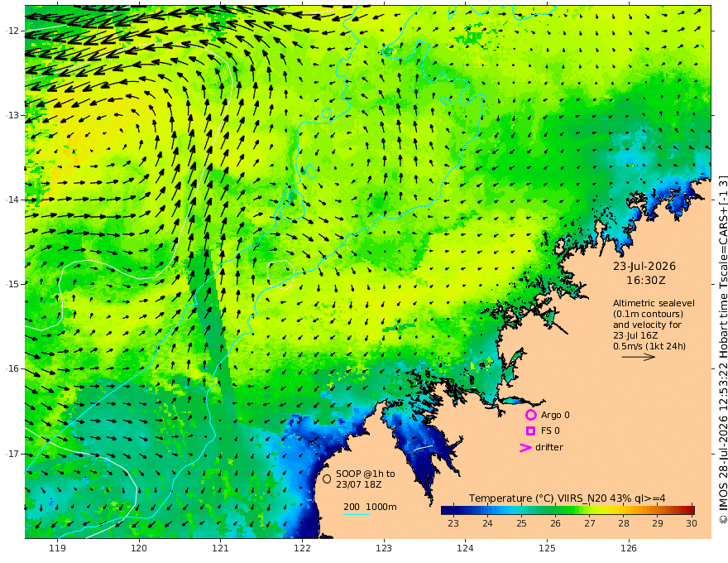Click longitude axis label 126

coord(629,548)
